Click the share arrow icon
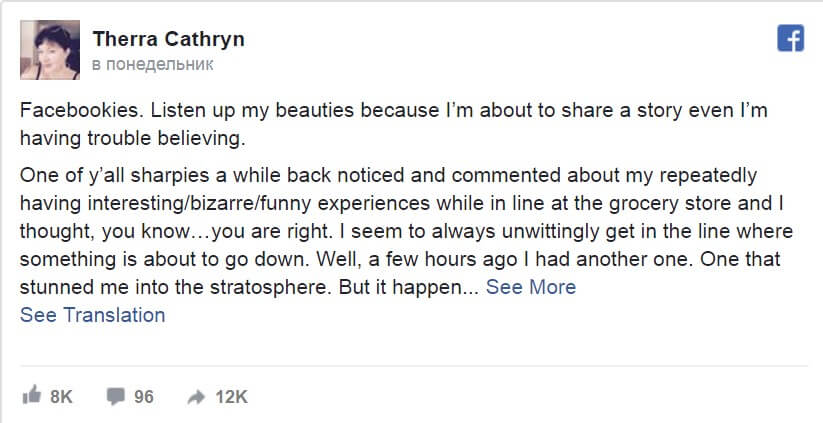The height and width of the screenshot is (423, 823). click(x=197, y=397)
